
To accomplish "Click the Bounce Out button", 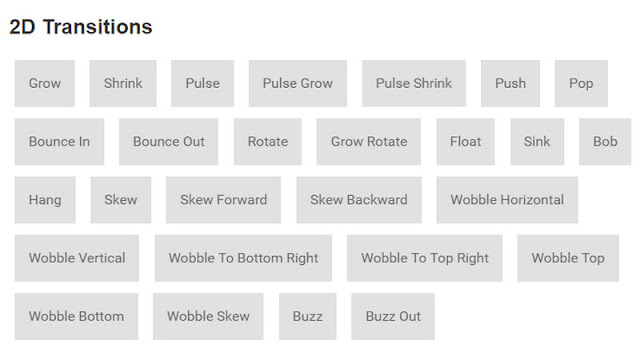I will coord(169,142).
